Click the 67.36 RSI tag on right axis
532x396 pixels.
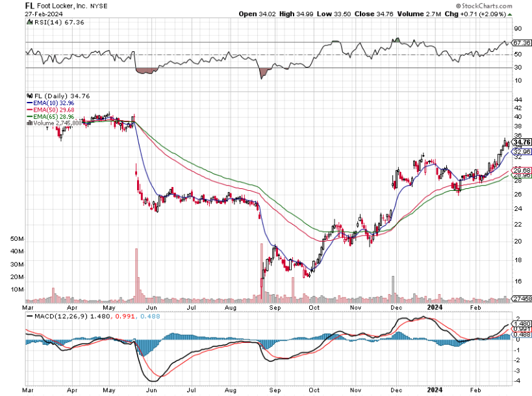(x=521, y=43)
